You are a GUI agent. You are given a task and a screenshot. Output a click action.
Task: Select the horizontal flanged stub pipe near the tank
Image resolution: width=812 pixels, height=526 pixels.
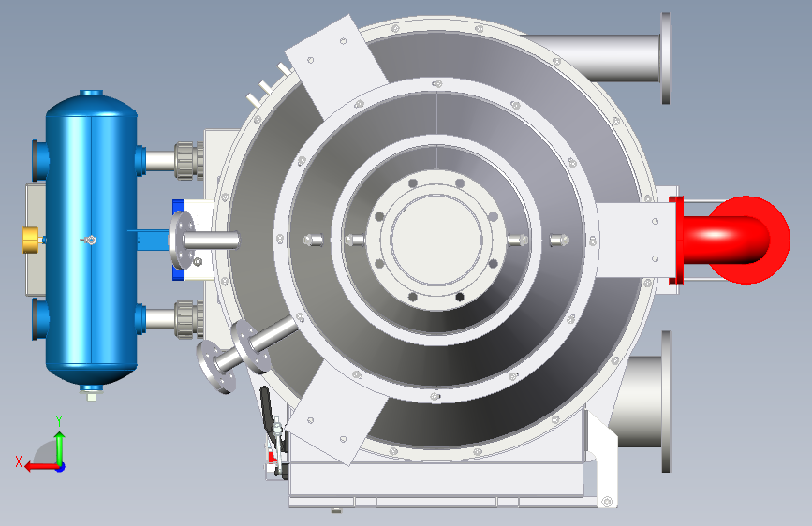(203, 240)
